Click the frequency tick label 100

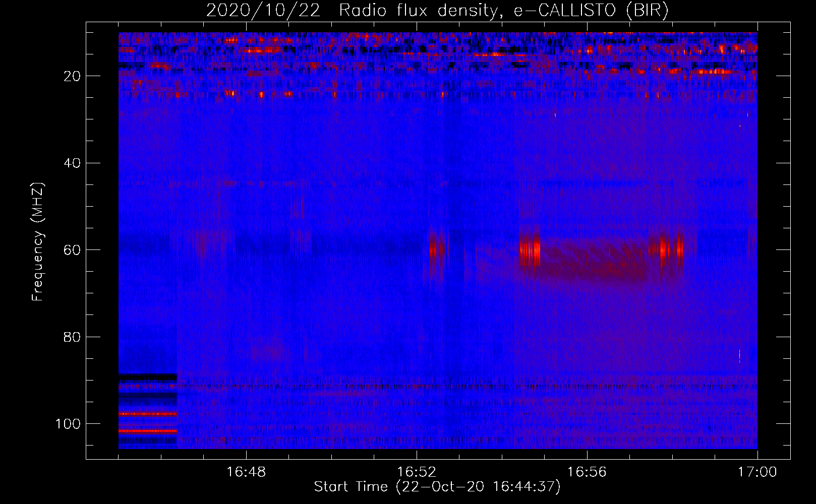point(68,424)
